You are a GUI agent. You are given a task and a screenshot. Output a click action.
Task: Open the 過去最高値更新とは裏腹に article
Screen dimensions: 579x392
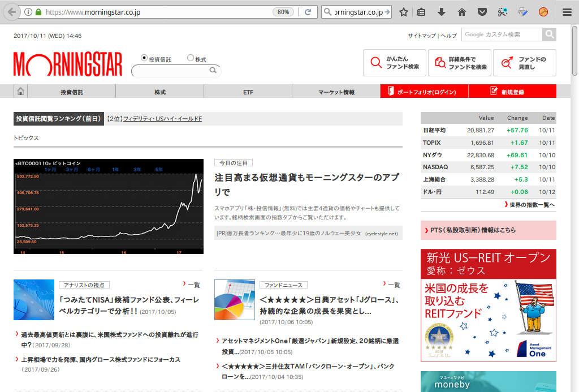110,339
